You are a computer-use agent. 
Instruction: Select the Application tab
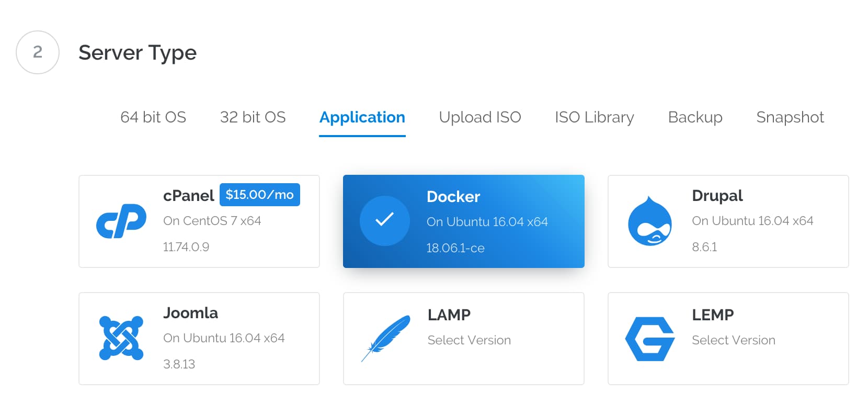362,118
